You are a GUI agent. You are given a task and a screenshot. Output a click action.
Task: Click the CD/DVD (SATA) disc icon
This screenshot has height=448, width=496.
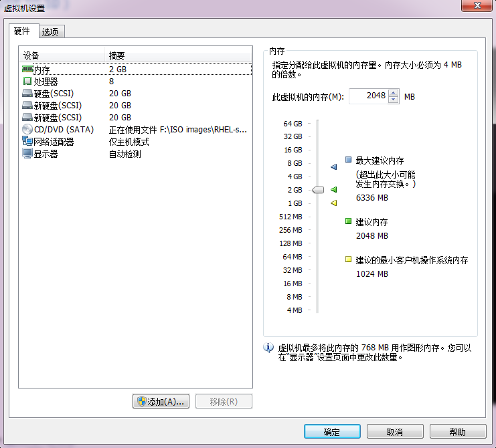coord(27,129)
